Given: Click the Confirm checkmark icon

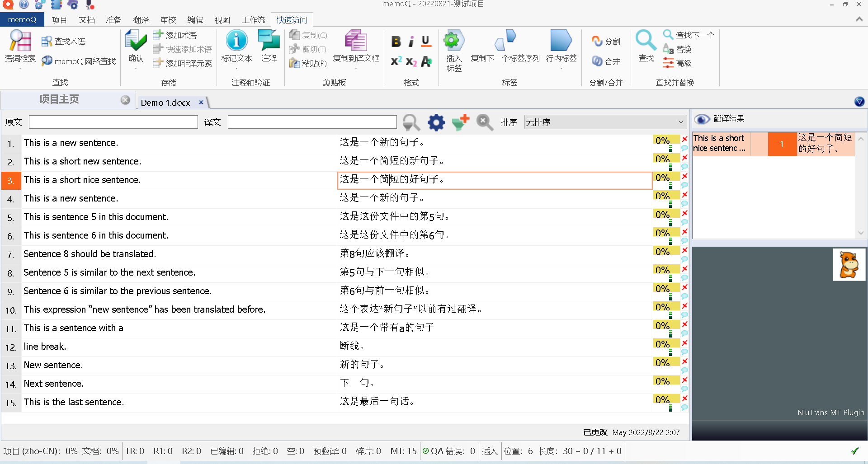Looking at the screenshot, I should [x=136, y=42].
